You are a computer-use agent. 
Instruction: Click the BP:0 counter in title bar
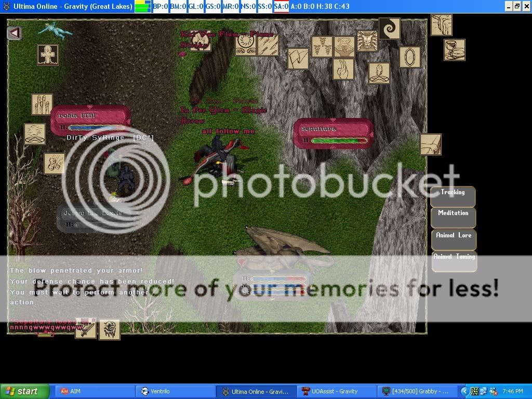161,6
